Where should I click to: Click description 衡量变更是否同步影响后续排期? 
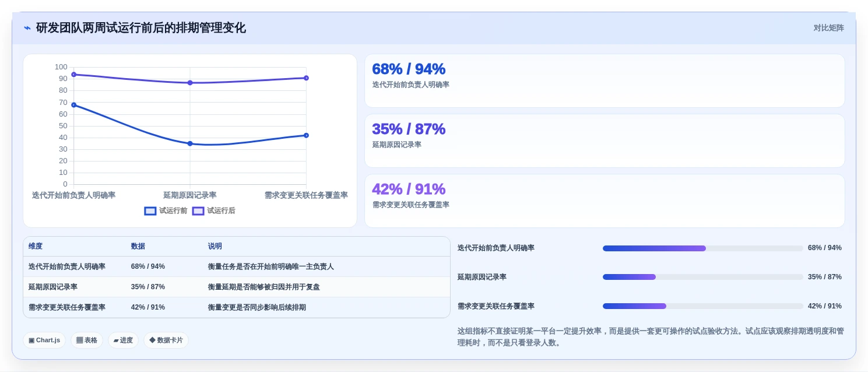(257, 307)
